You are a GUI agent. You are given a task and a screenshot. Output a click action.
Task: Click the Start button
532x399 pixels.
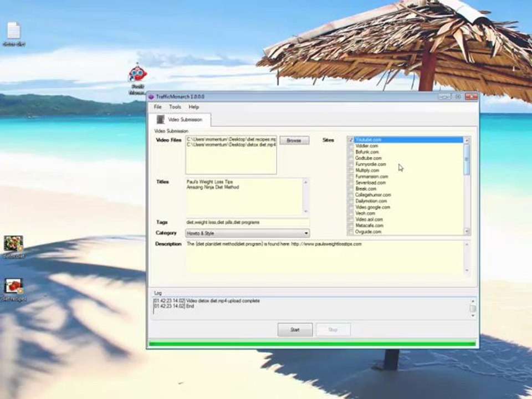coord(295,330)
